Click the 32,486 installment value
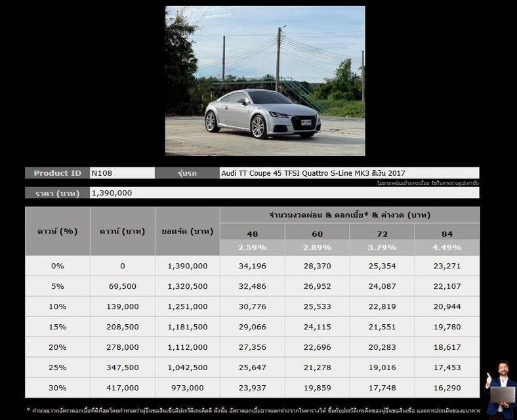Screen dimensions: 517x420 pyautogui.click(x=252, y=286)
